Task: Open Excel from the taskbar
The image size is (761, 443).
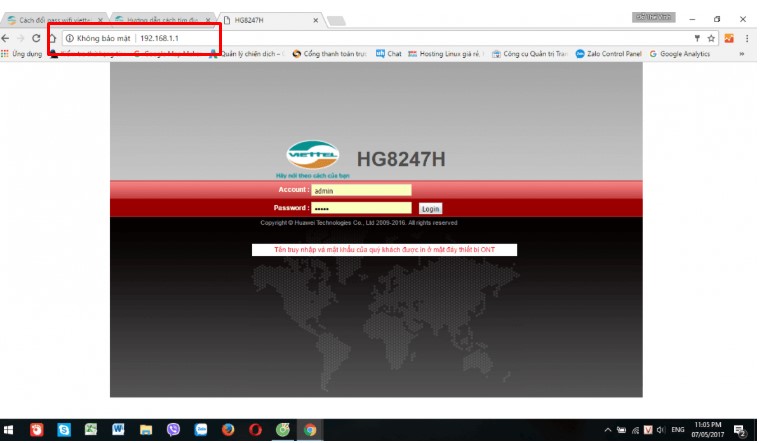Action: [91, 430]
